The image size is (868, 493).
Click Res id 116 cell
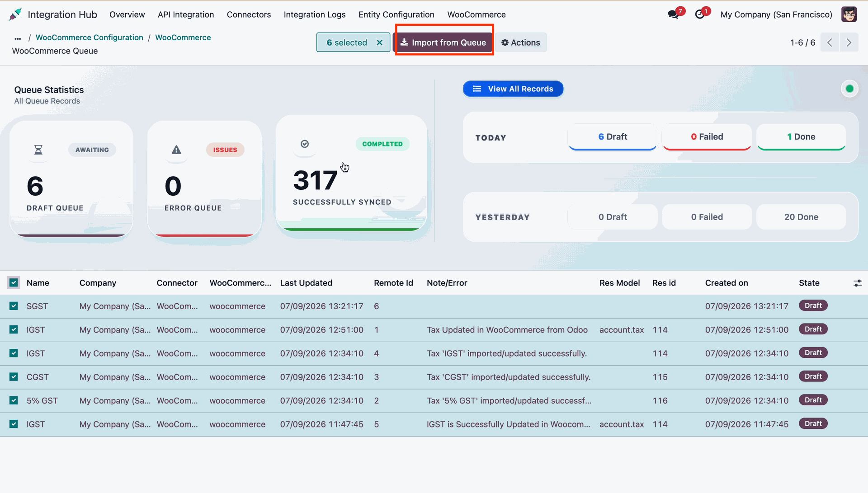click(660, 401)
